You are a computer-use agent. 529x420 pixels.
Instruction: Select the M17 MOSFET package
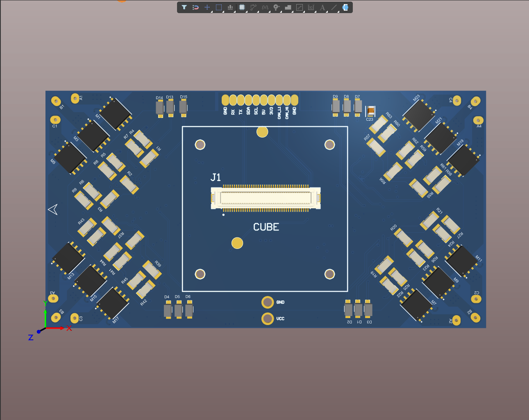click(113, 303)
